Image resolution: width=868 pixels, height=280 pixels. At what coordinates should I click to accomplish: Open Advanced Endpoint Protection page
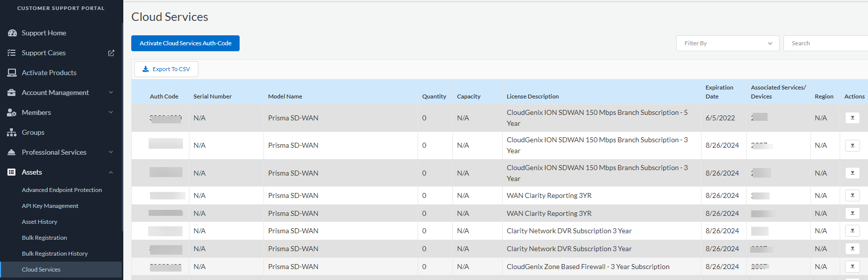[62, 190]
